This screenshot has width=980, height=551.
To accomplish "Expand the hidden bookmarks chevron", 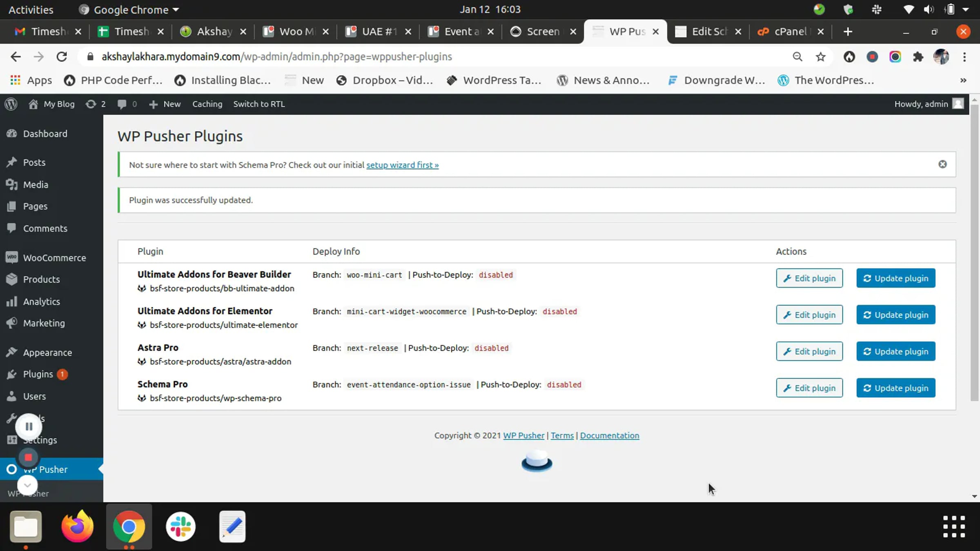I will [x=963, y=80].
